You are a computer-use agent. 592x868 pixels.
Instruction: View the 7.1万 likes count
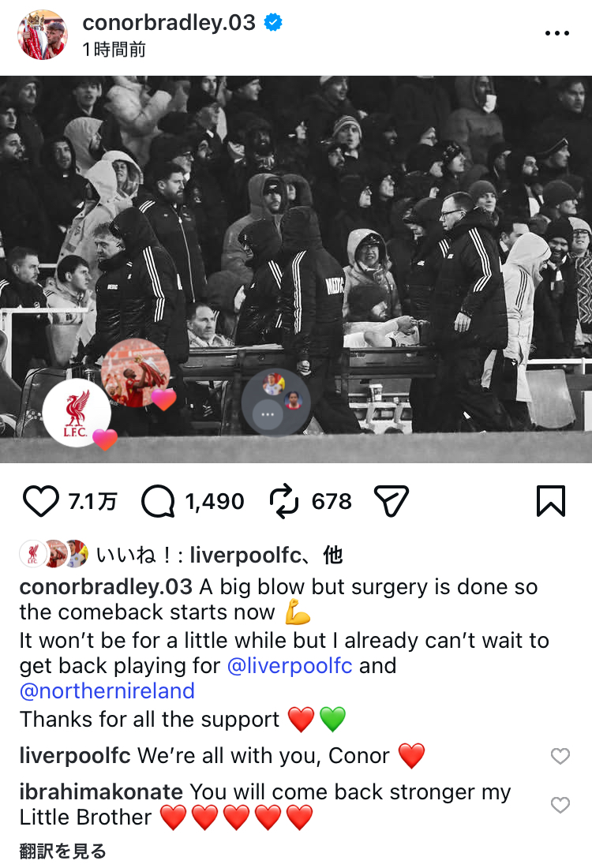pyautogui.click(x=92, y=502)
